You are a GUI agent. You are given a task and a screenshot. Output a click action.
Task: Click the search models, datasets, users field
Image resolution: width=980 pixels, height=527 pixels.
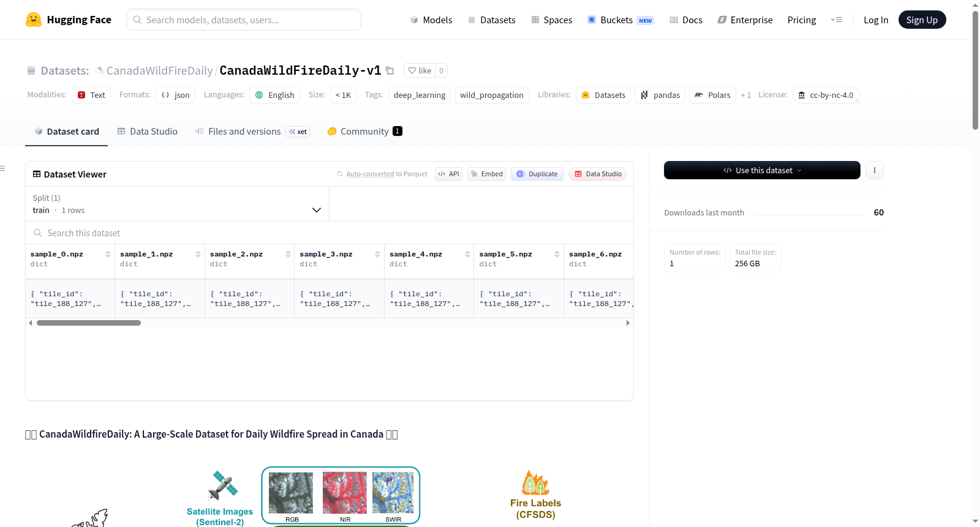(244, 20)
